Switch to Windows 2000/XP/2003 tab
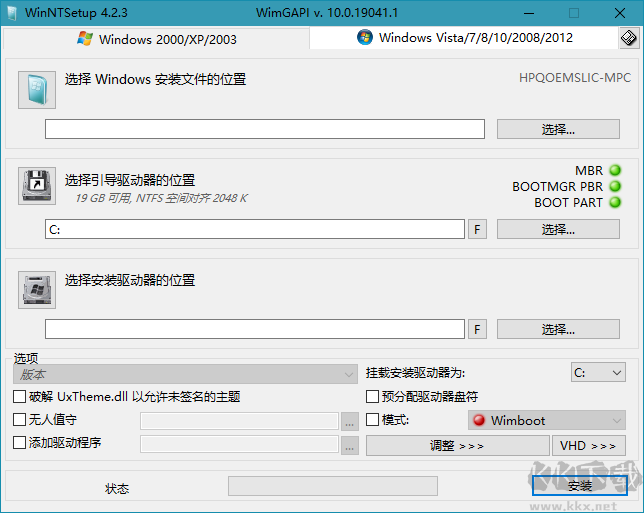 156,39
